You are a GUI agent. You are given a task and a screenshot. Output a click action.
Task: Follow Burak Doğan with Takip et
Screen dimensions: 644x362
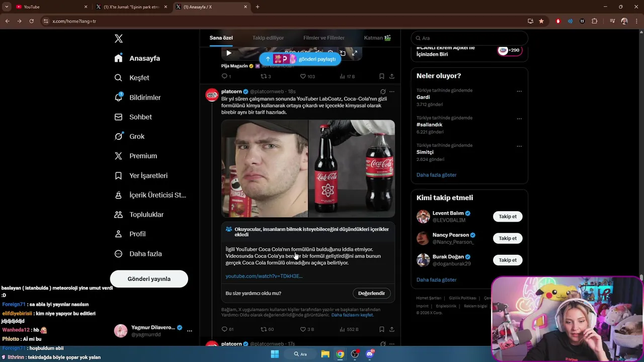click(508, 260)
